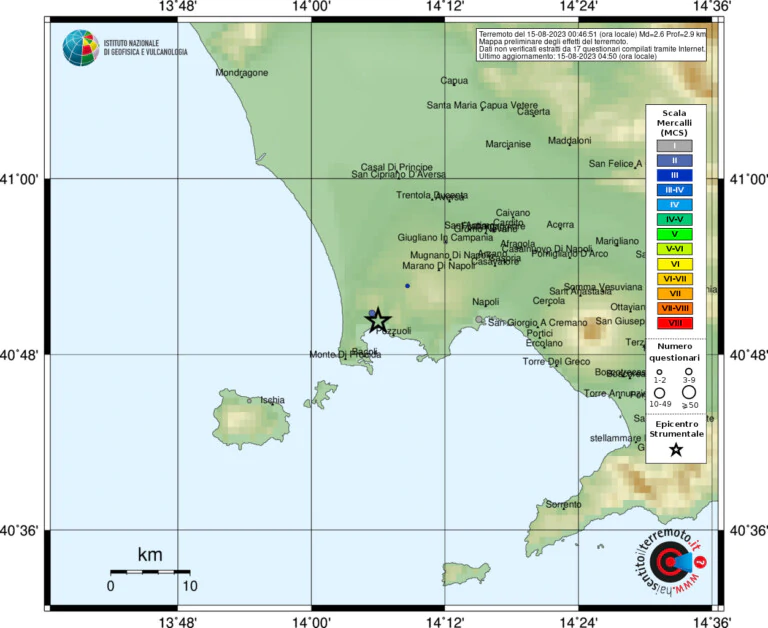Select the VII-VIII legend swatch
768x628 pixels.
click(674, 308)
